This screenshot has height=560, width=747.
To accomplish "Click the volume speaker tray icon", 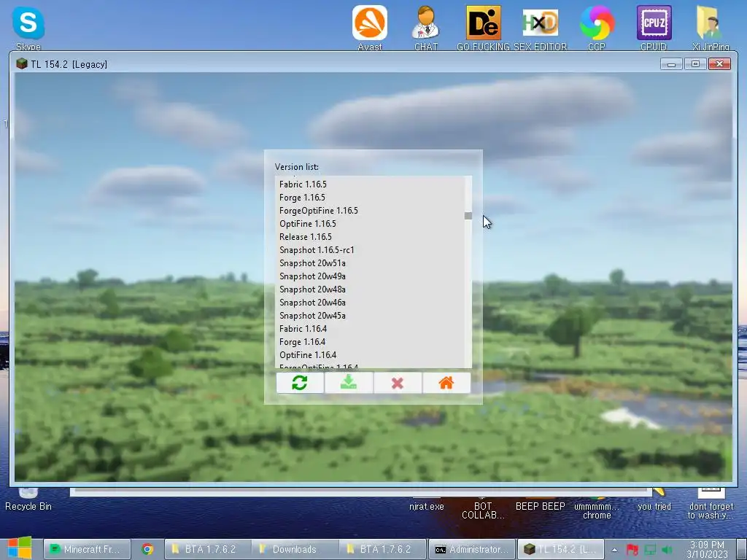I will pyautogui.click(x=667, y=550).
